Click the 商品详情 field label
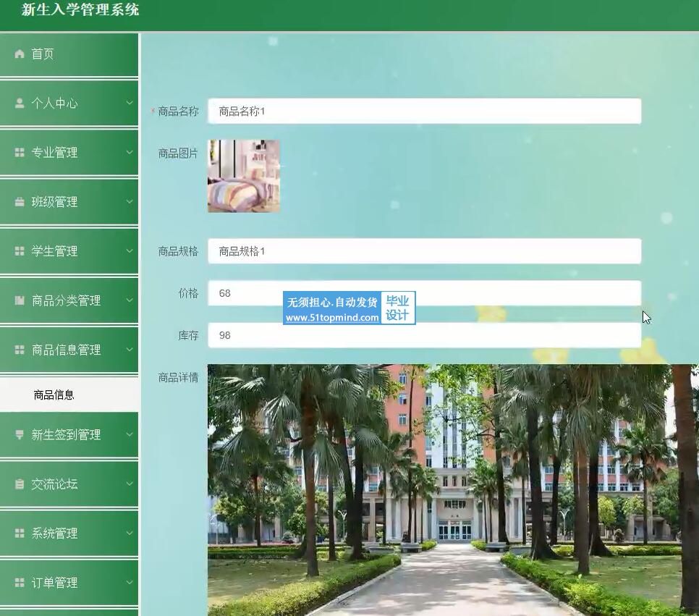This screenshot has width=699, height=616. [178, 377]
